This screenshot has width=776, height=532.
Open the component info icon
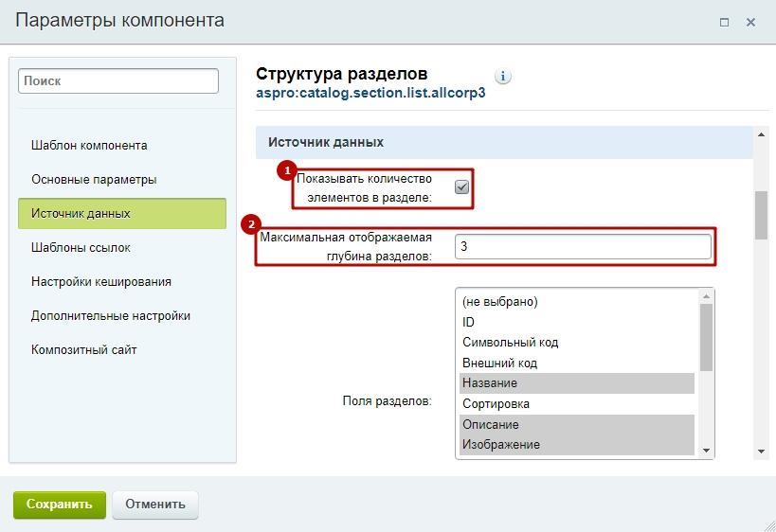click(x=503, y=76)
